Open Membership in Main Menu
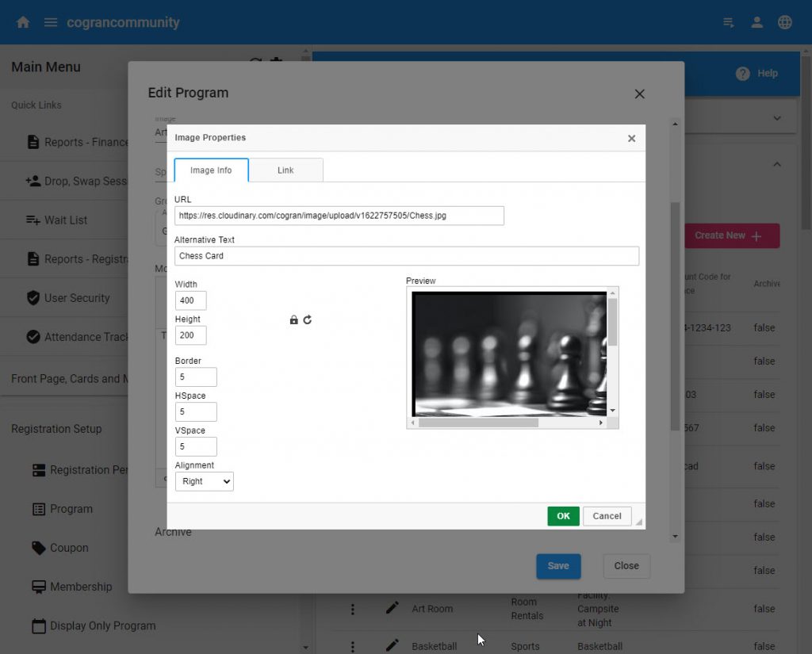812x654 pixels. tap(81, 587)
